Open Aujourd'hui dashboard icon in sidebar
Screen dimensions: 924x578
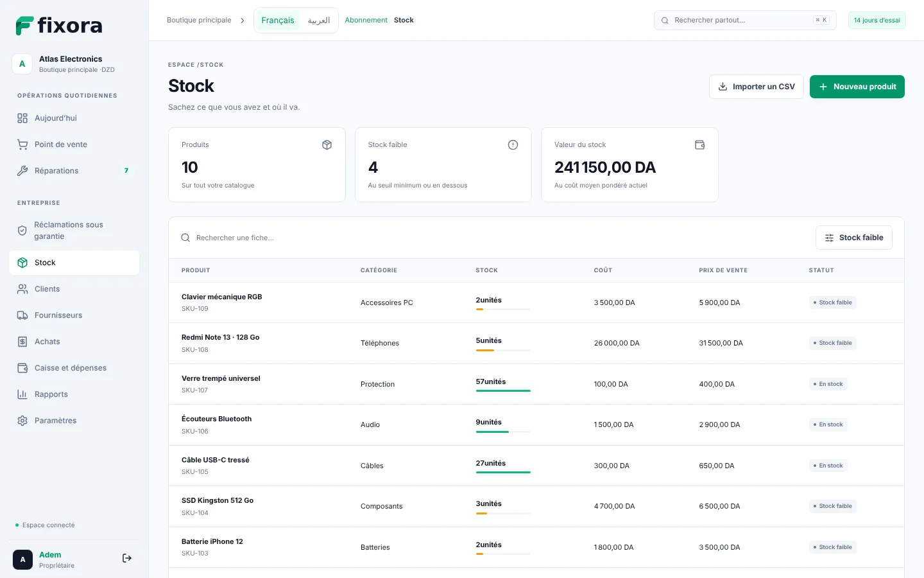click(22, 118)
